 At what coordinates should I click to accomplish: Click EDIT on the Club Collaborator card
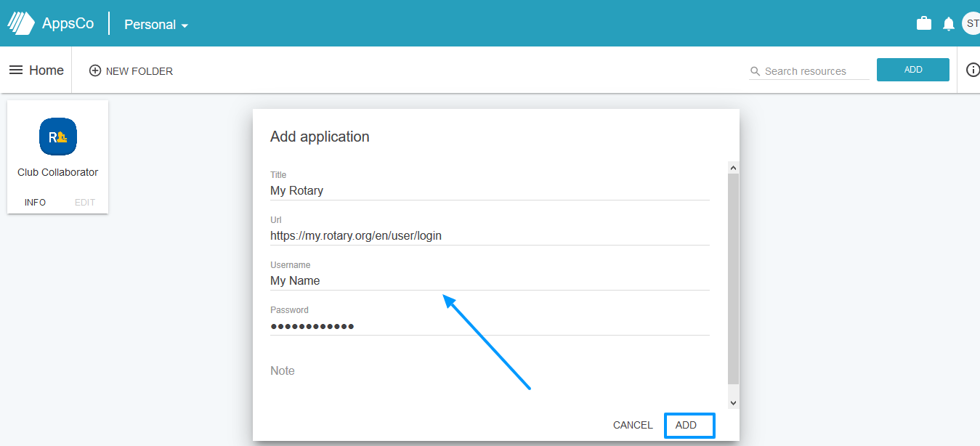coord(85,203)
